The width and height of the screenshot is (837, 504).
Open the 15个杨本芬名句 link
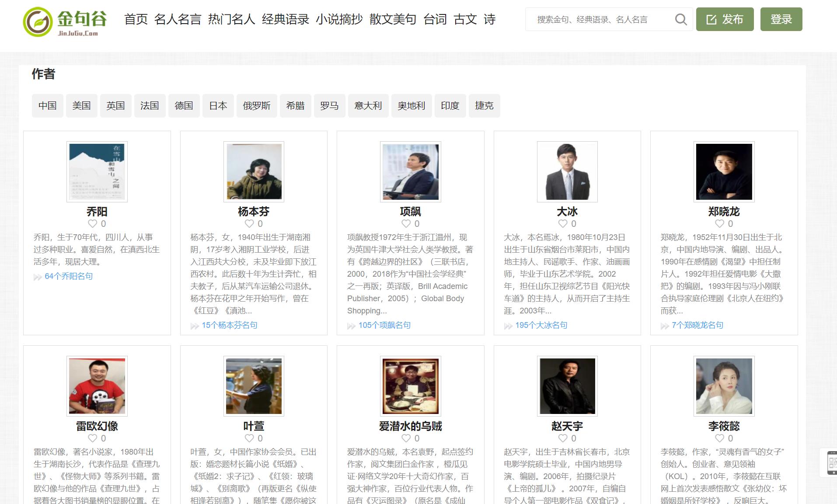pyautogui.click(x=229, y=325)
